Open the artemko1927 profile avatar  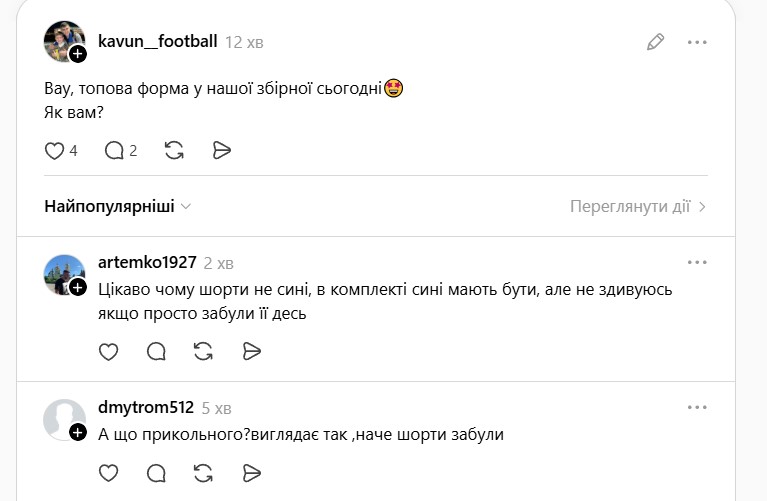click(62, 273)
